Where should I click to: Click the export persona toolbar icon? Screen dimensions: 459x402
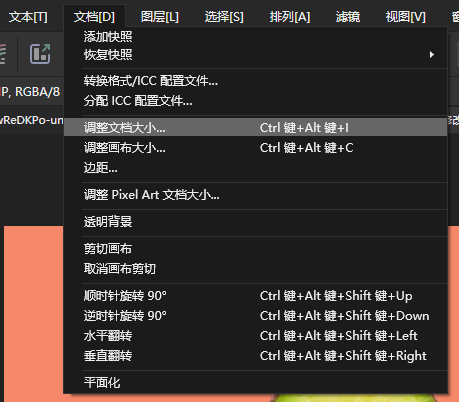click(x=40, y=54)
